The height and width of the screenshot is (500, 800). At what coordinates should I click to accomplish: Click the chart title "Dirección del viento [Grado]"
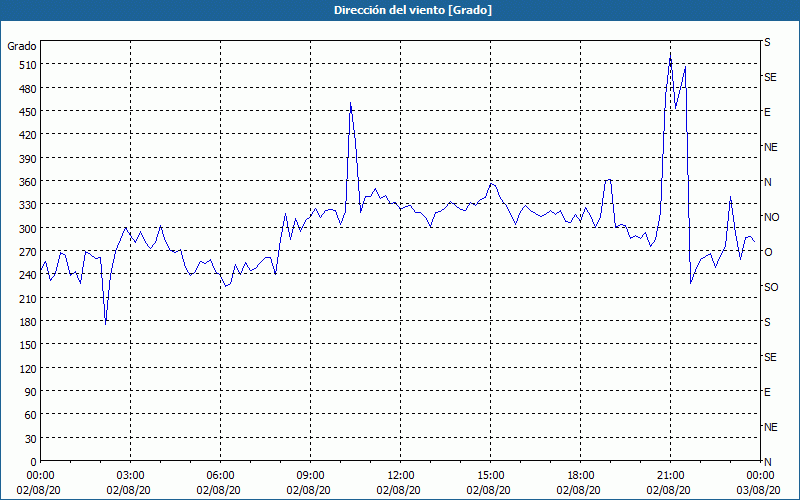pyautogui.click(x=413, y=10)
